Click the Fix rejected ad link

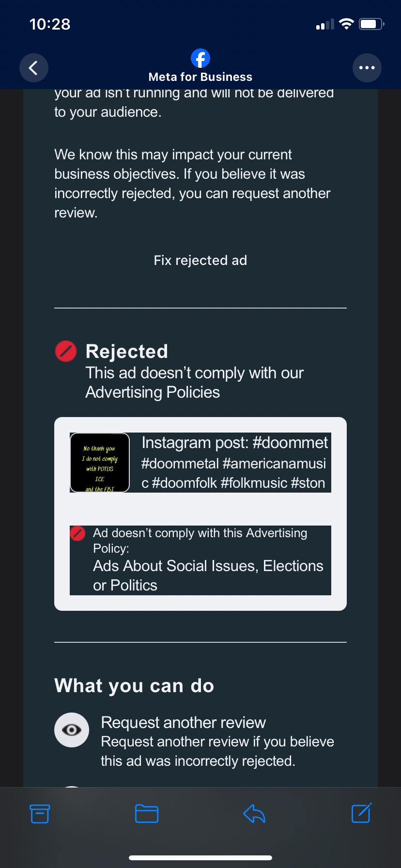point(200,261)
